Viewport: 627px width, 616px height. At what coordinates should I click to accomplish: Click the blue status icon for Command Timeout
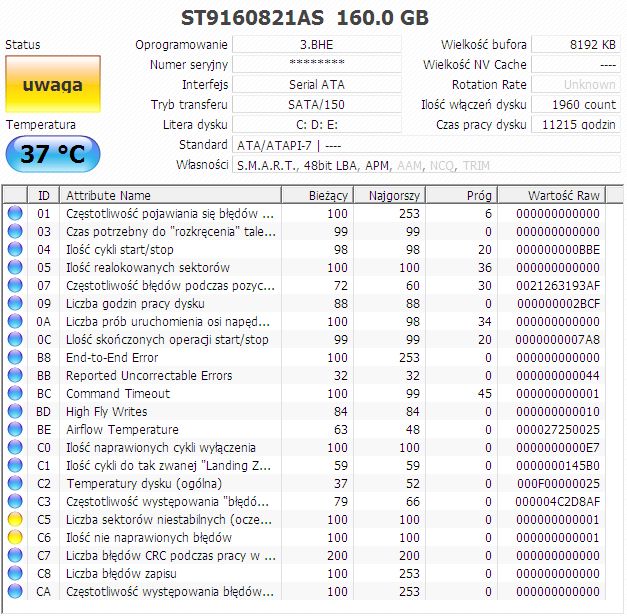(x=15, y=393)
